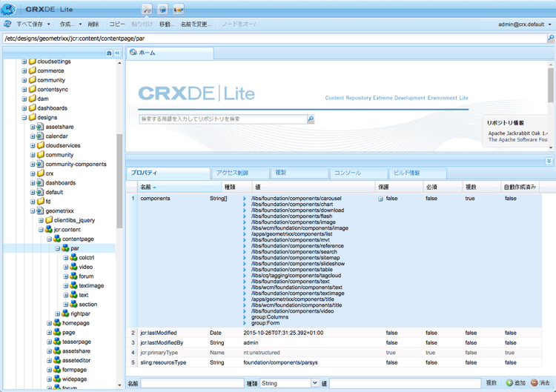Open the 作成... create menu
This screenshot has height=392, width=556.
point(70,24)
